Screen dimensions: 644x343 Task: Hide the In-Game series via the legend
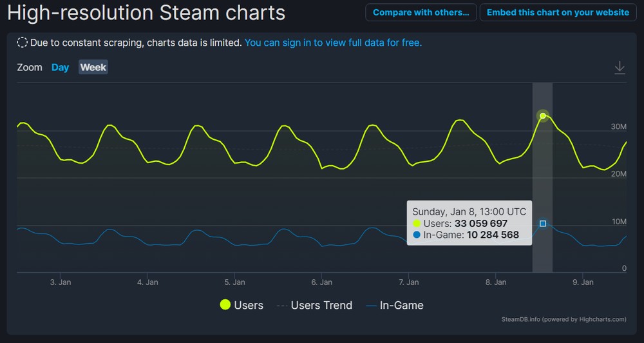(x=394, y=305)
